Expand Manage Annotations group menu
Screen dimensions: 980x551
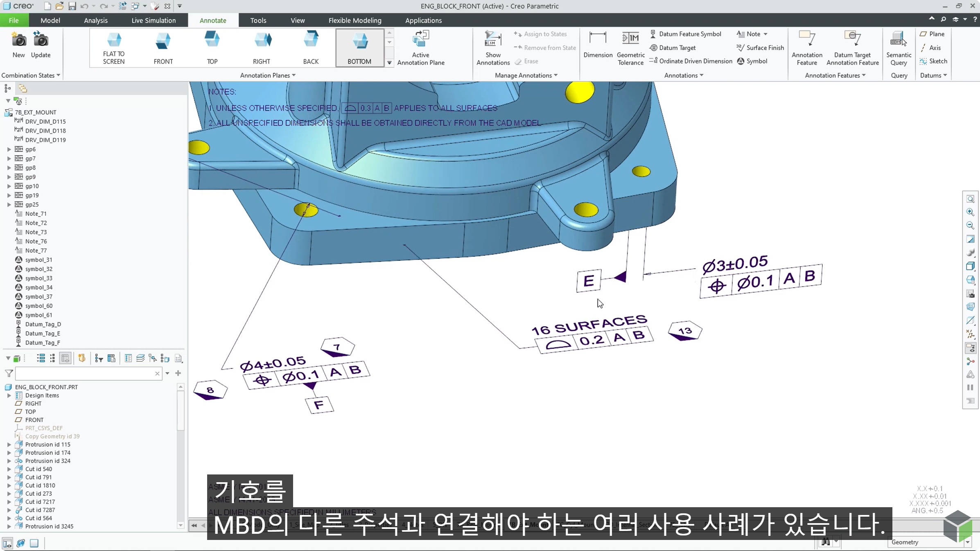click(526, 75)
